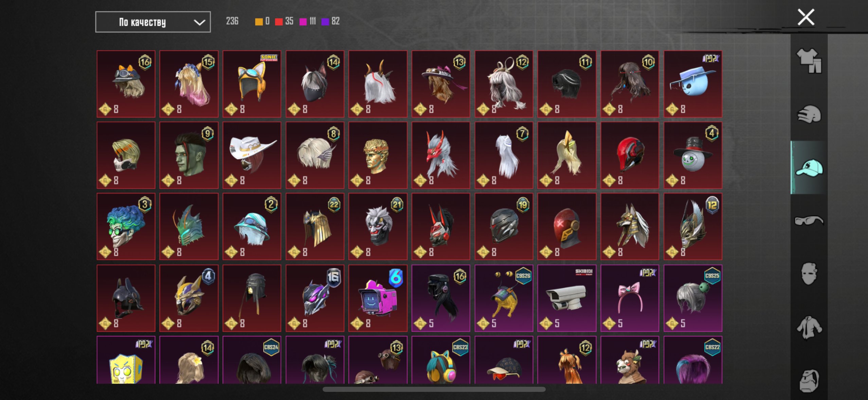Filter by purple rarity showing 82

coord(330,21)
